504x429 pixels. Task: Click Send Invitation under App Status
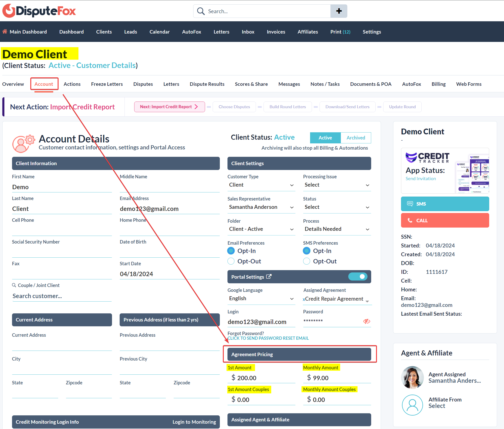pyautogui.click(x=420, y=178)
